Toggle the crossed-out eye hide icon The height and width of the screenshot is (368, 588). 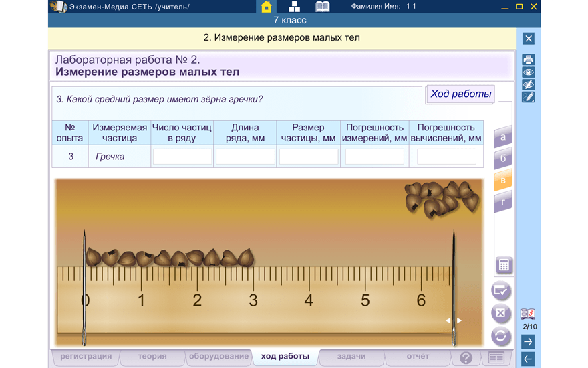pos(528,84)
